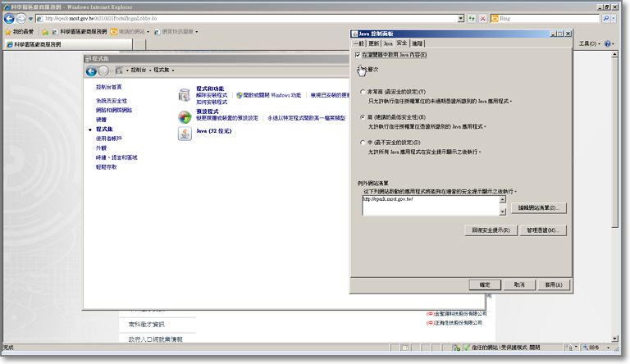
Task: Click add to favorites bar star icon
Action: [45, 32]
